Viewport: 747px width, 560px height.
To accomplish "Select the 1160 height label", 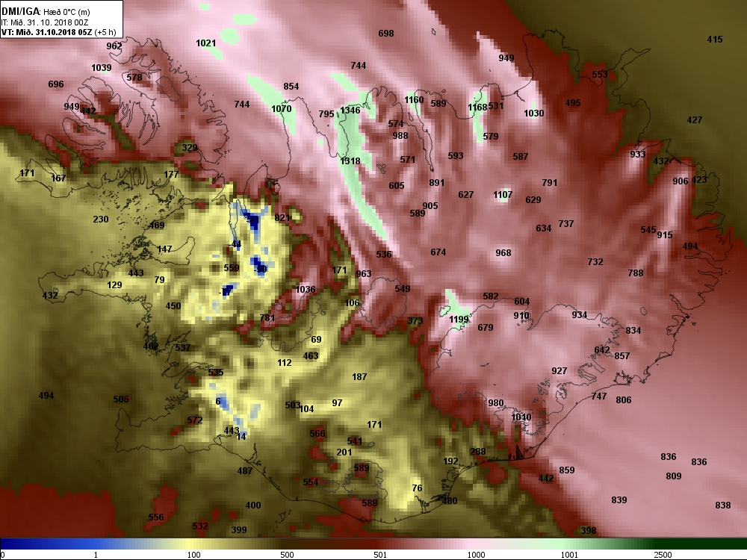I will click(x=414, y=99).
